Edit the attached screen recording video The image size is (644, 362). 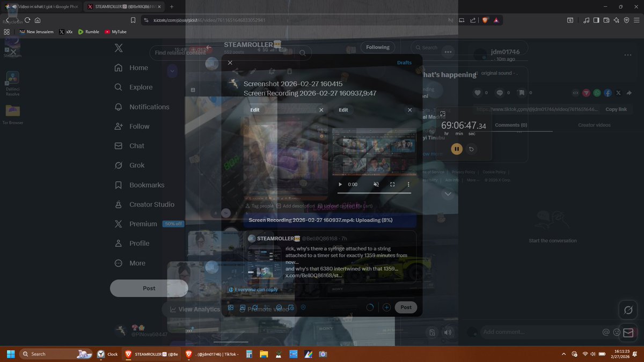click(x=343, y=110)
